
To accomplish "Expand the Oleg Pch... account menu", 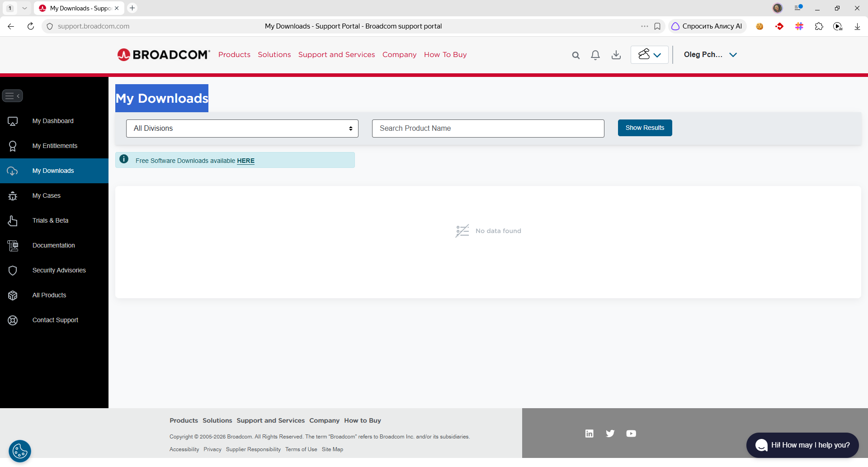I will coord(710,55).
